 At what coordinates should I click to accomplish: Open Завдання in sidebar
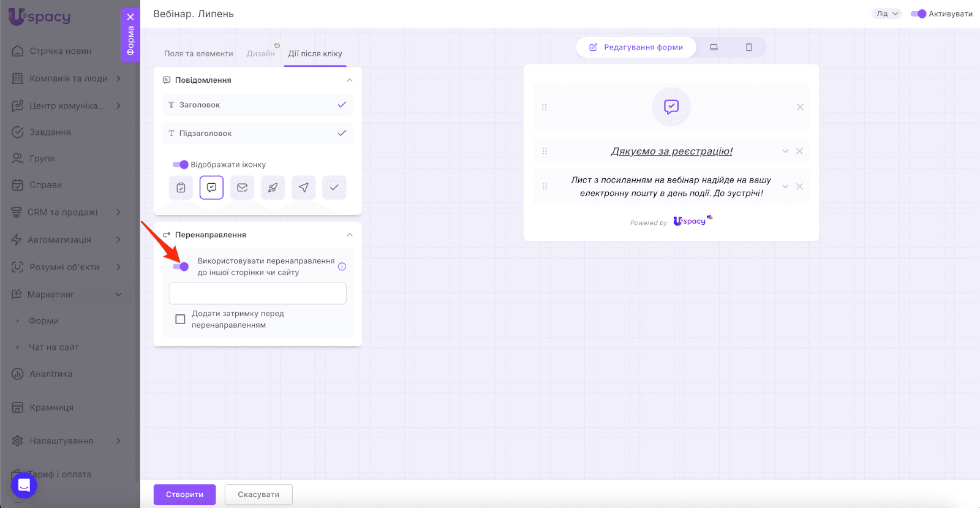click(x=50, y=132)
